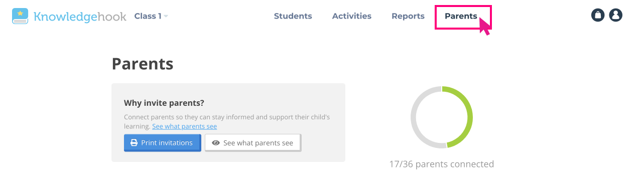Image resolution: width=644 pixels, height=182 pixels.
Task: Click the eye icon in the preview button
Action: coord(216,143)
